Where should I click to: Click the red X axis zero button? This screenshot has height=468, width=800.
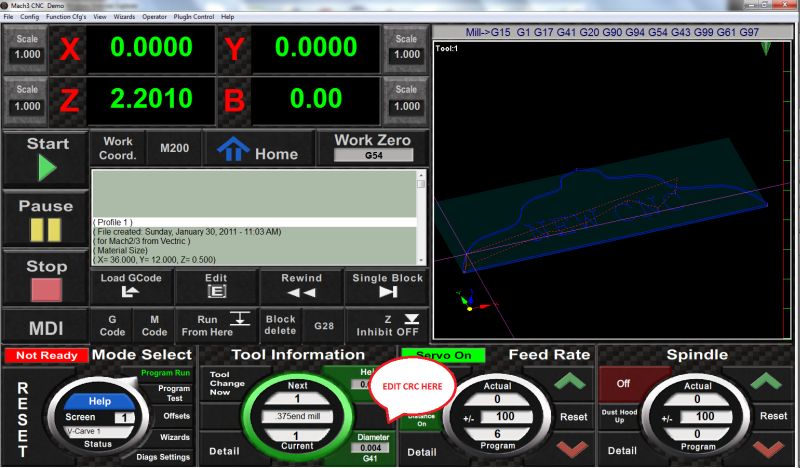click(x=69, y=50)
